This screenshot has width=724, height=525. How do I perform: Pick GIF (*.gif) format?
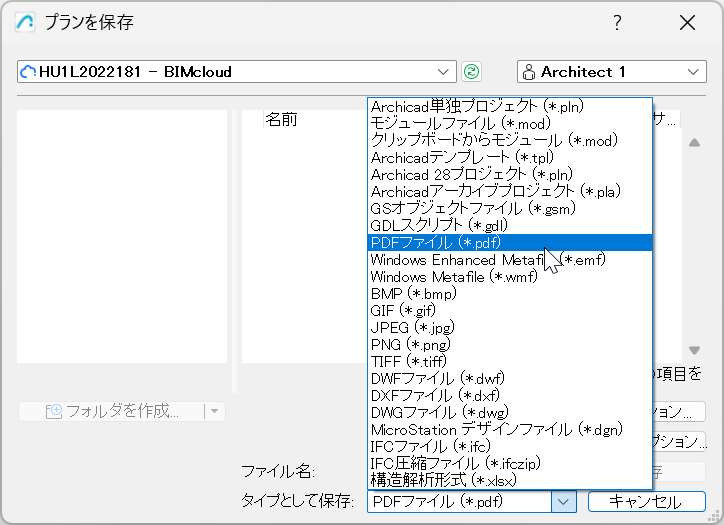click(x=510, y=310)
